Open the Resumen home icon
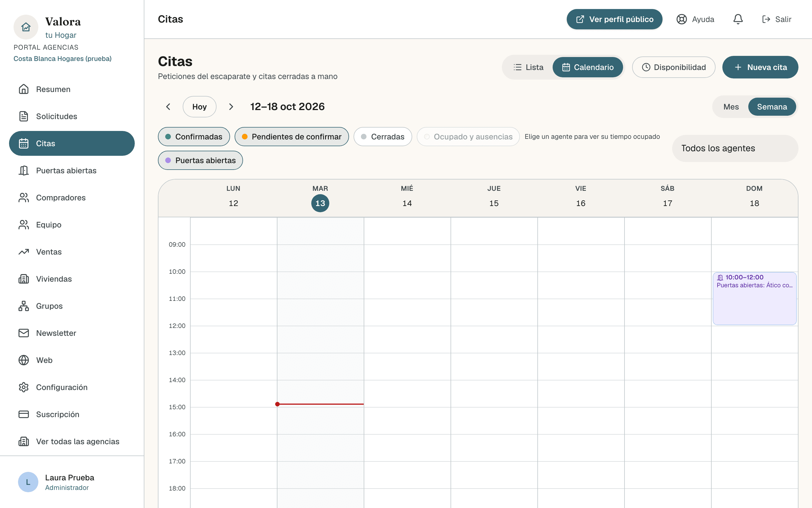 [x=23, y=89]
